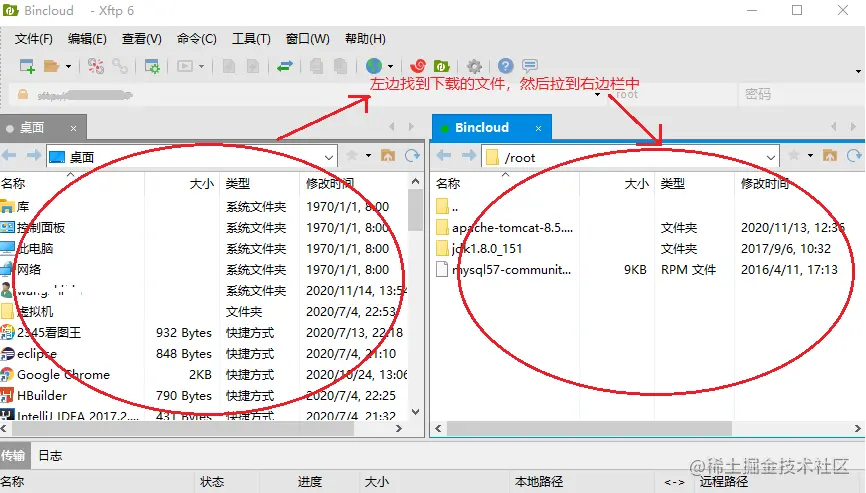Click the toolbar overflow arrow at the far right
866x493 pixels.
pyautogui.click(x=858, y=71)
